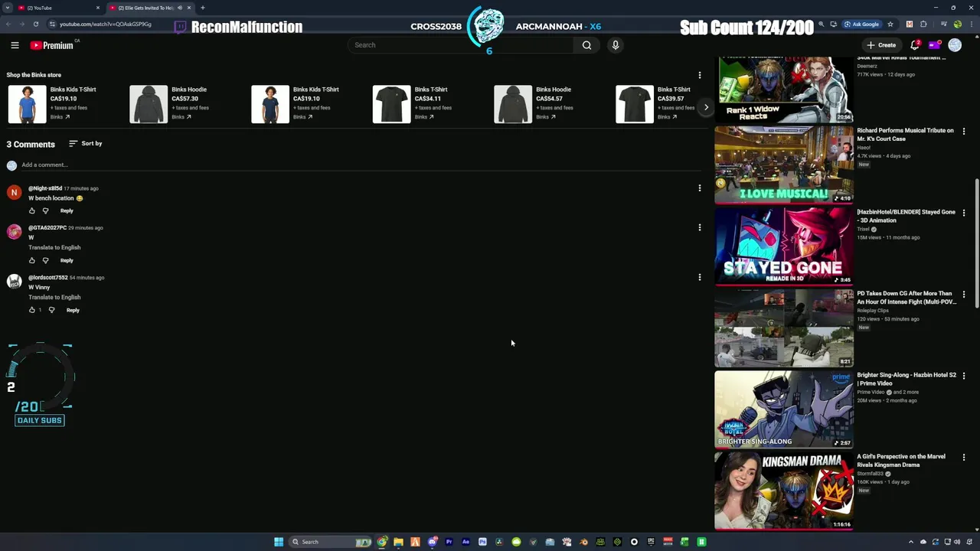Click the Create button
This screenshot has height=551, width=980.
[881, 45]
